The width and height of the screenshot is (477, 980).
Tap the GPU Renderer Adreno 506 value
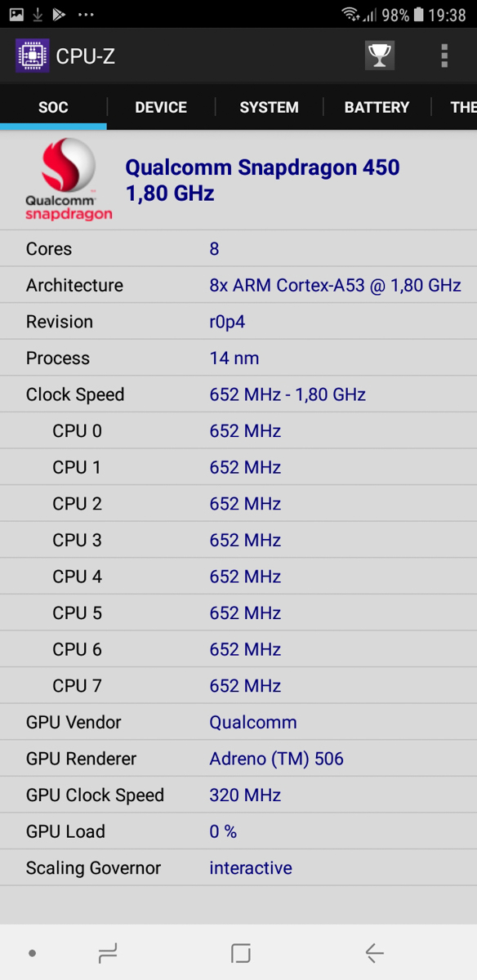click(x=276, y=759)
